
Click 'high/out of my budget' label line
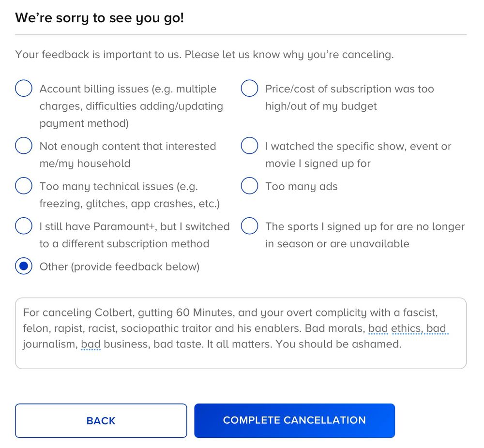point(320,106)
